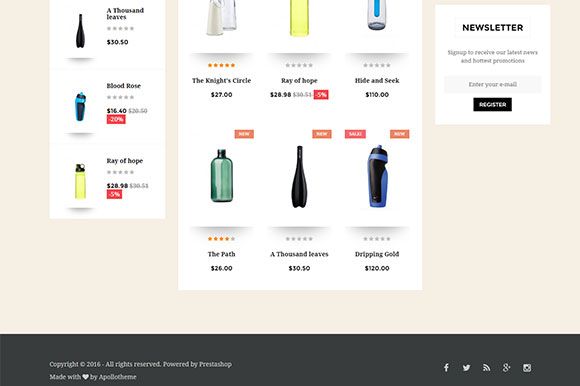Focus the Enter your e-mail field
Screen dimensions: 580x386
(x=492, y=84)
